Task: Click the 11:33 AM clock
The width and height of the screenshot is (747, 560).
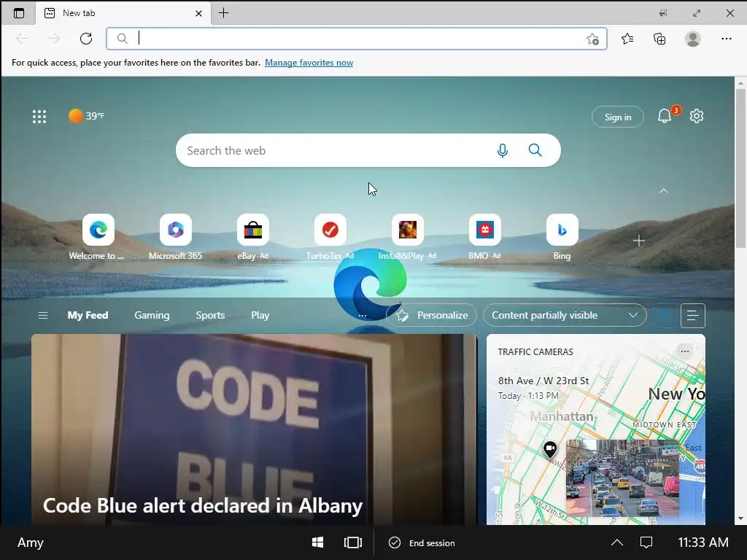Action: pos(703,542)
